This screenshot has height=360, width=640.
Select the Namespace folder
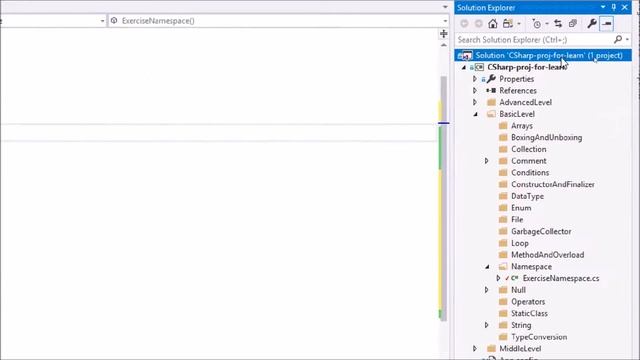pos(531,267)
